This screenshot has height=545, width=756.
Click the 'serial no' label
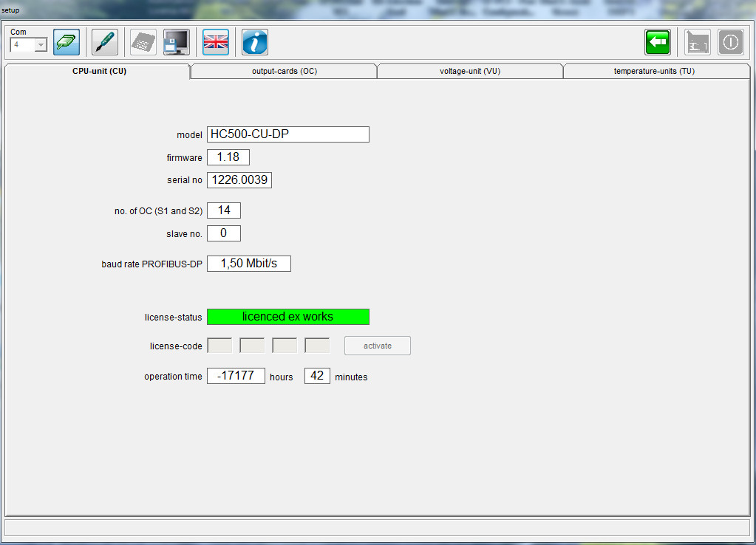pos(184,180)
